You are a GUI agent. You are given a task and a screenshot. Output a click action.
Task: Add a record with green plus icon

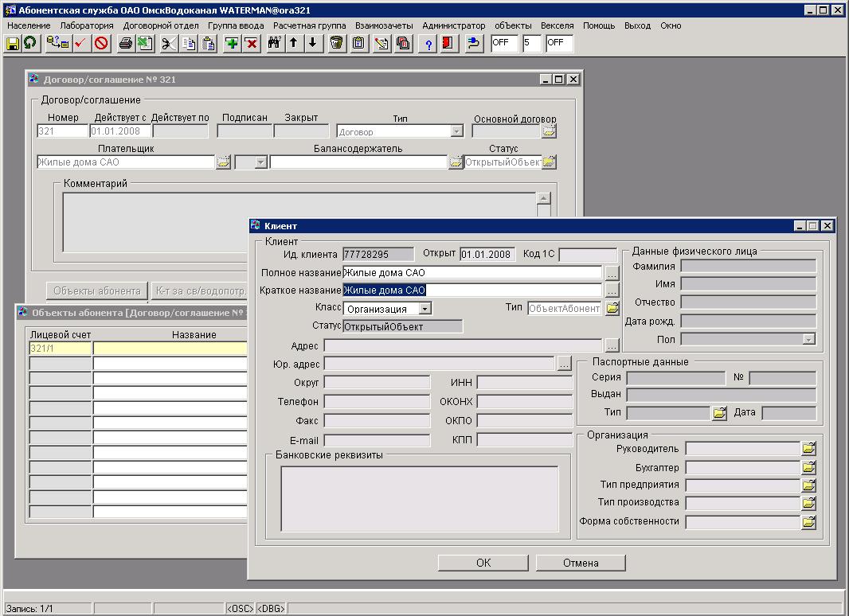point(232,43)
